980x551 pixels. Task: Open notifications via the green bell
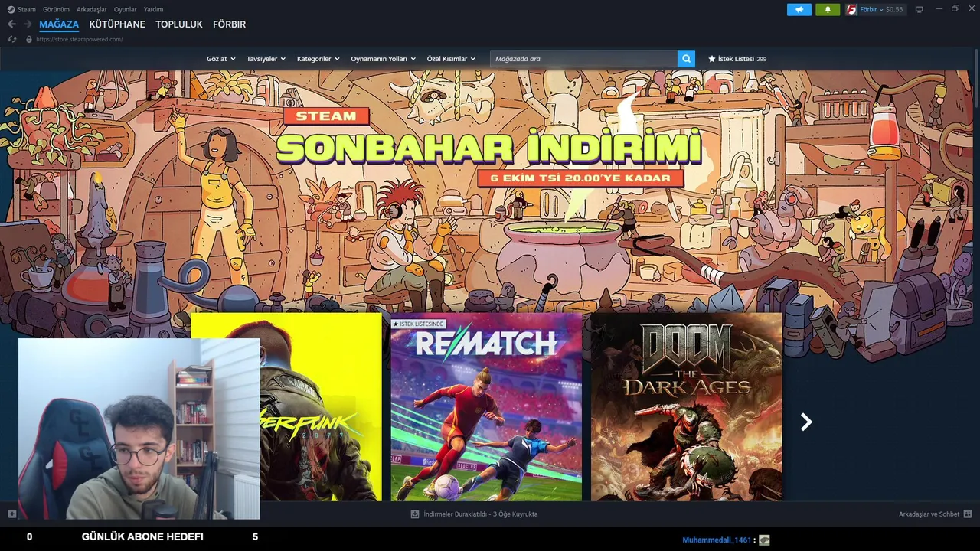point(828,10)
